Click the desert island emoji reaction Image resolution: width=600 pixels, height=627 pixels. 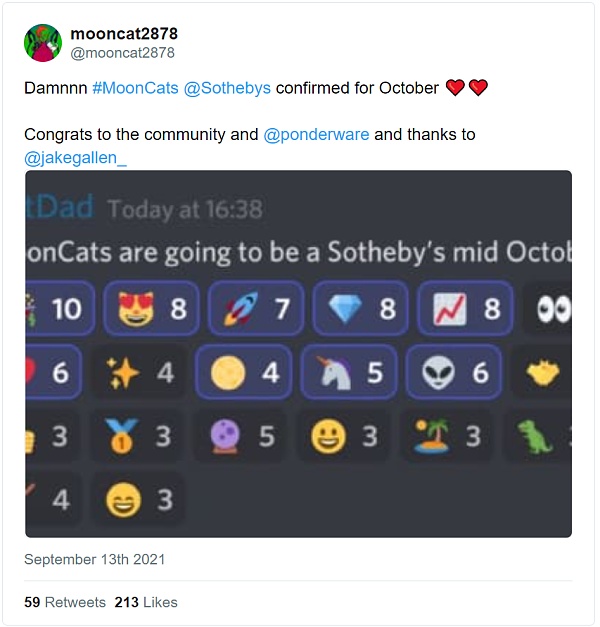(447, 436)
